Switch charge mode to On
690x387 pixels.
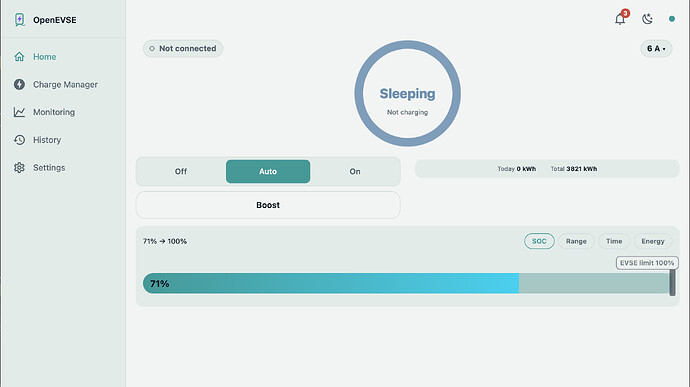(x=355, y=171)
